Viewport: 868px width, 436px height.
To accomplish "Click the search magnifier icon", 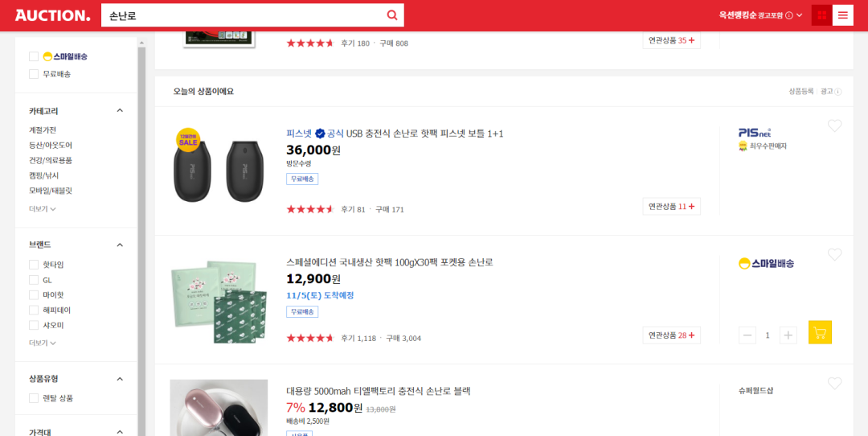I will [392, 15].
